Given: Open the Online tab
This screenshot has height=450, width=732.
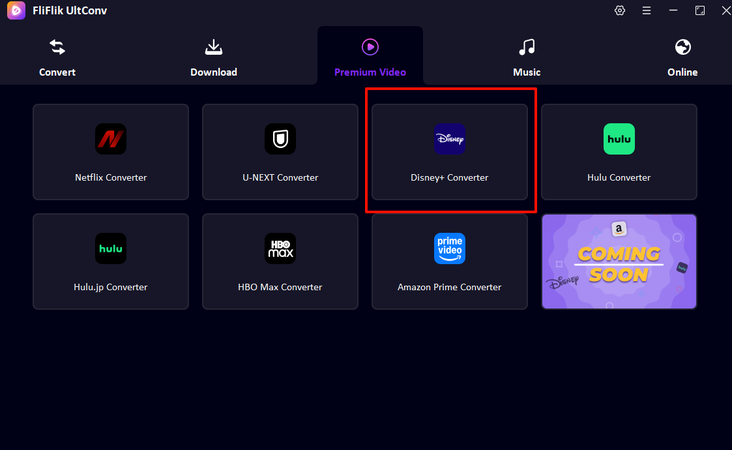Looking at the screenshot, I should pyautogui.click(x=683, y=58).
